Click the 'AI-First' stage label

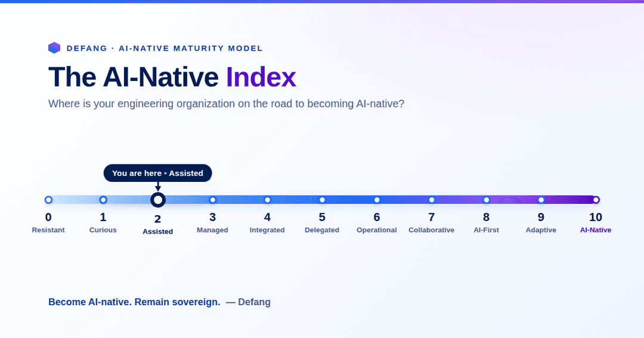pos(487,230)
